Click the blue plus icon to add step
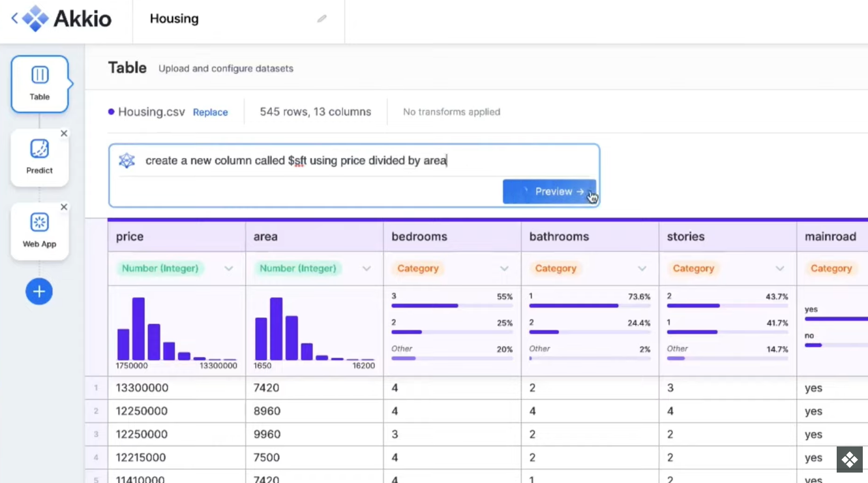The width and height of the screenshot is (868, 483). (39, 291)
